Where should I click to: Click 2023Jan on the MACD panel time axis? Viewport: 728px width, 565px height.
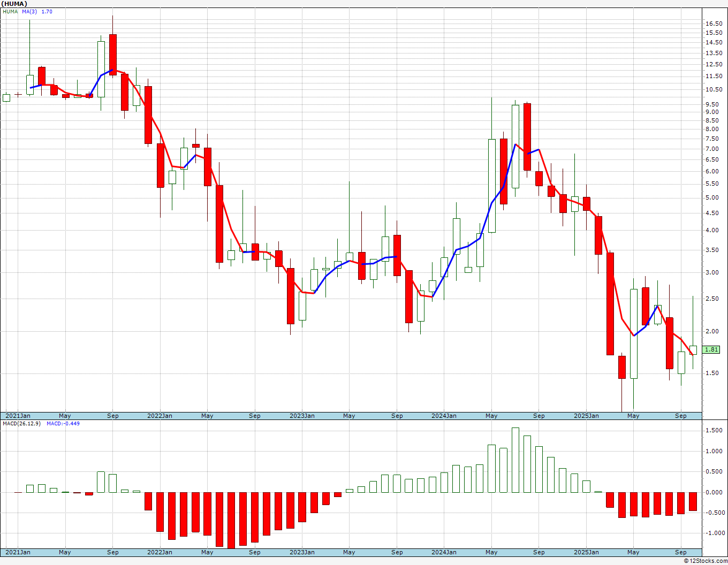click(302, 552)
